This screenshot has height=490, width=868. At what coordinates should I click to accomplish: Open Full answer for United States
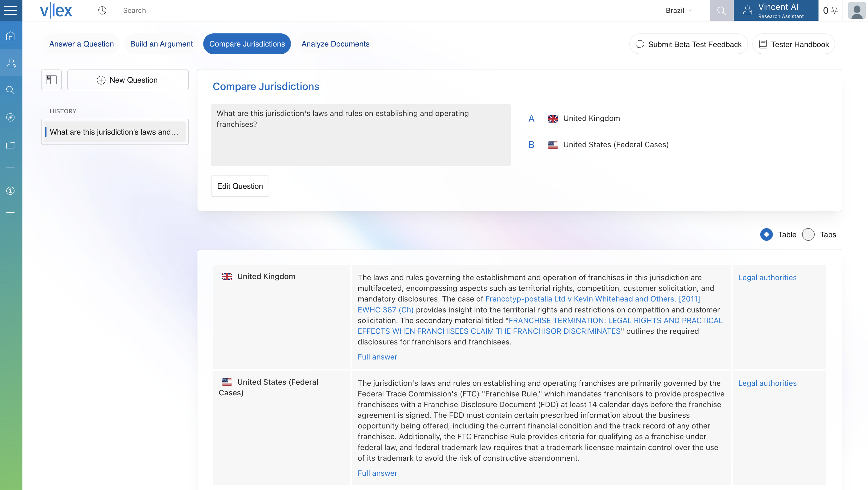pyautogui.click(x=377, y=473)
